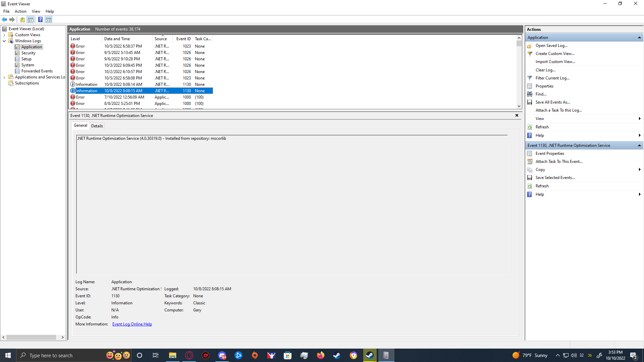Image resolution: width=644 pixels, height=362 pixels.
Task: Click the Open Saved Log folder icon
Action: pos(530,46)
